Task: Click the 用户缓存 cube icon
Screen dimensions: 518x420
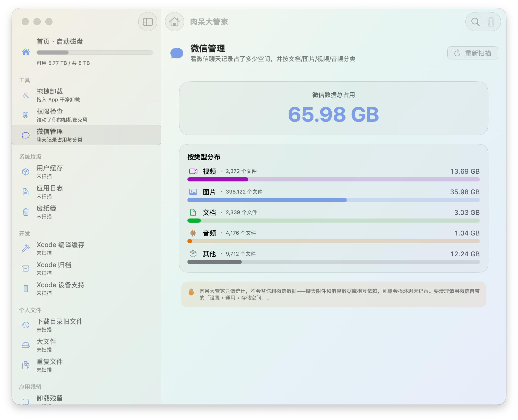Action: point(26,172)
